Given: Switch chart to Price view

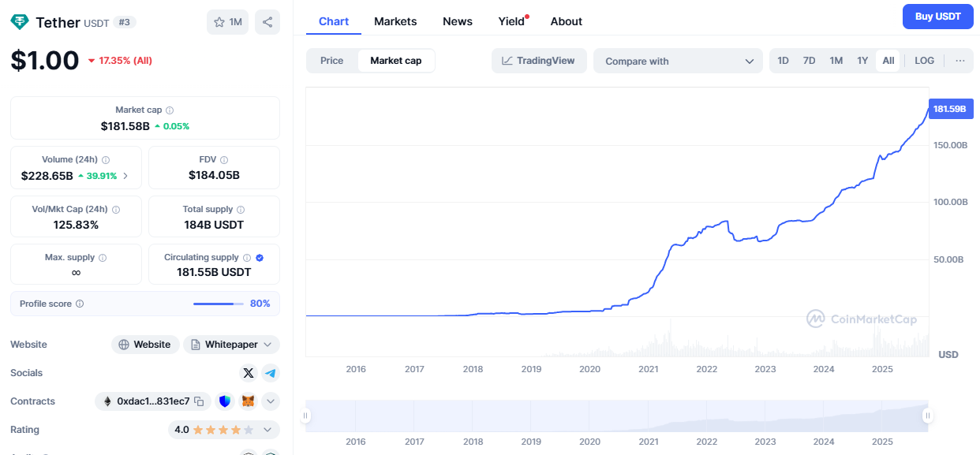Looking at the screenshot, I should click(x=332, y=61).
